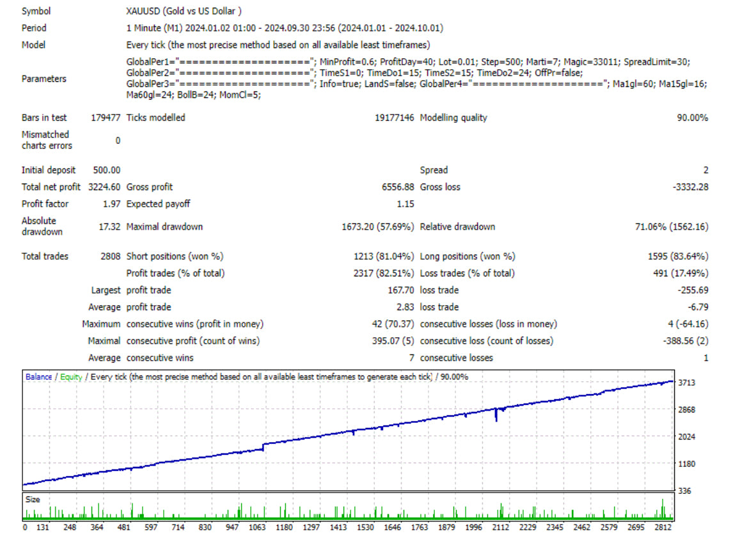The height and width of the screenshot is (538, 756).
Task: Click Ticks modelled value 19177146
Action: [x=394, y=118]
